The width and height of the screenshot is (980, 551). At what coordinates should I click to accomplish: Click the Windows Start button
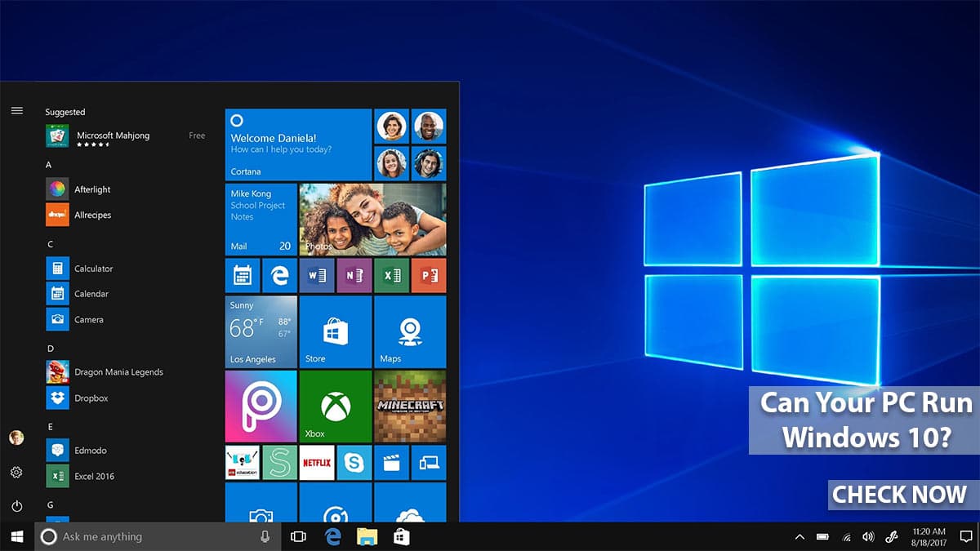(x=16, y=536)
